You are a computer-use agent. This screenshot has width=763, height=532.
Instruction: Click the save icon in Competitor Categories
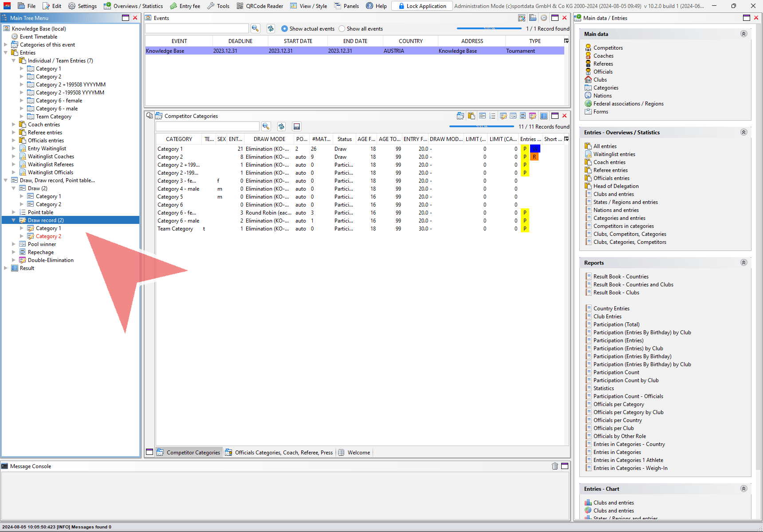(297, 126)
